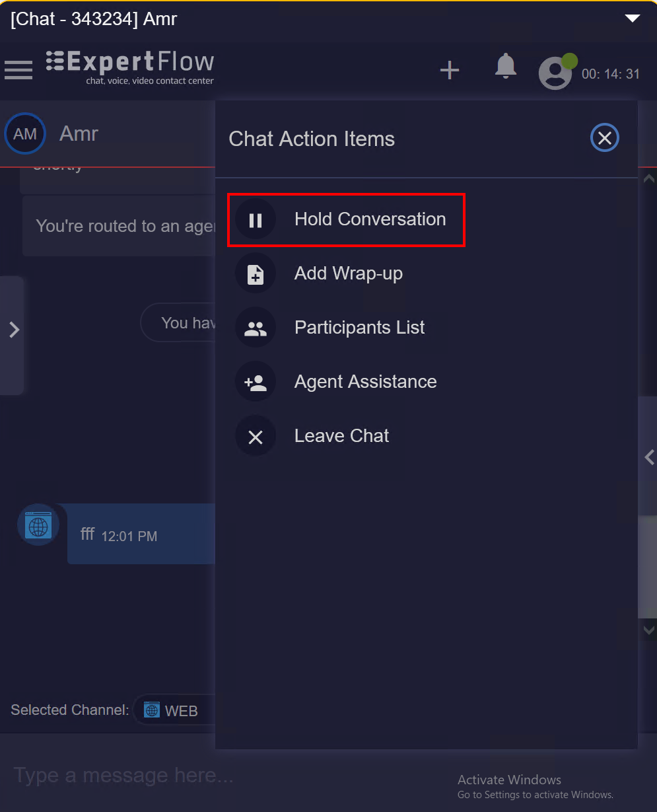Image resolution: width=657 pixels, height=812 pixels.
Task: Open the hamburger navigation menu
Action: click(18, 69)
